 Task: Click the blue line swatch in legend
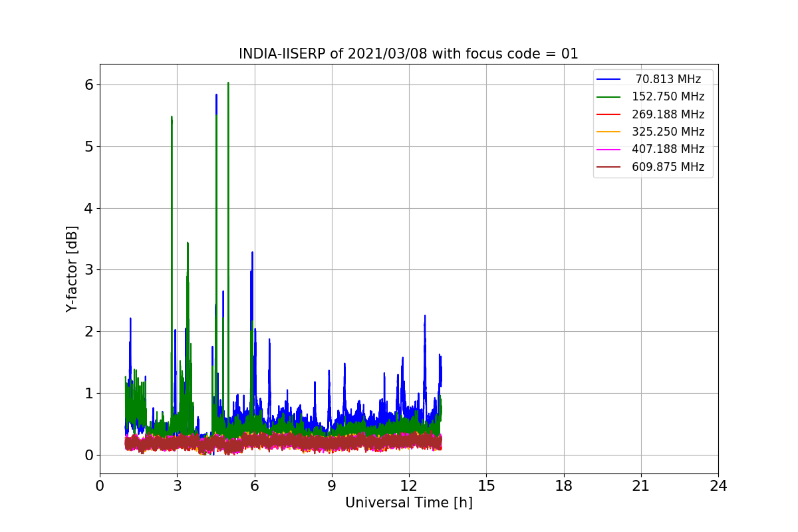(609, 79)
